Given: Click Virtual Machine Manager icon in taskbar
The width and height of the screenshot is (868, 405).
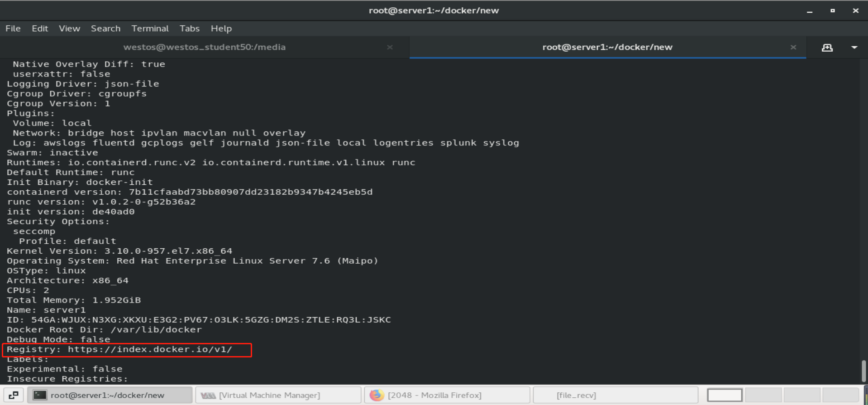Looking at the screenshot, I should click(208, 395).
